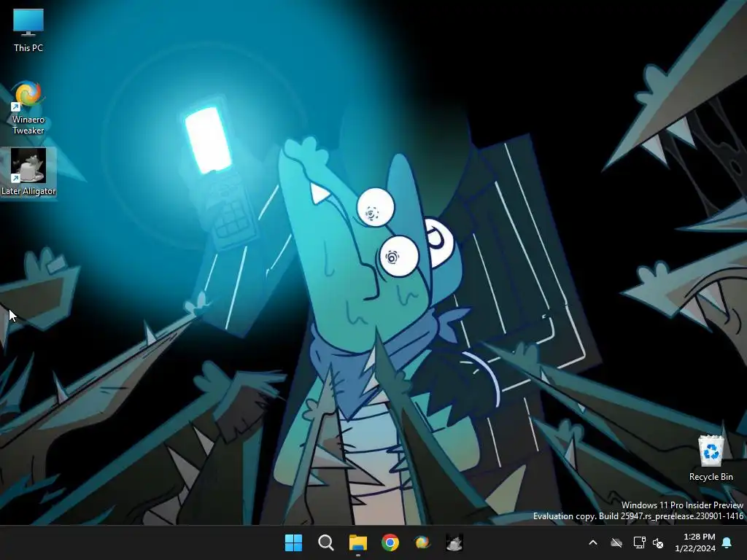Click the "Later Alligator" label text
Screen dimensions: 747x560
pos(28,191)
